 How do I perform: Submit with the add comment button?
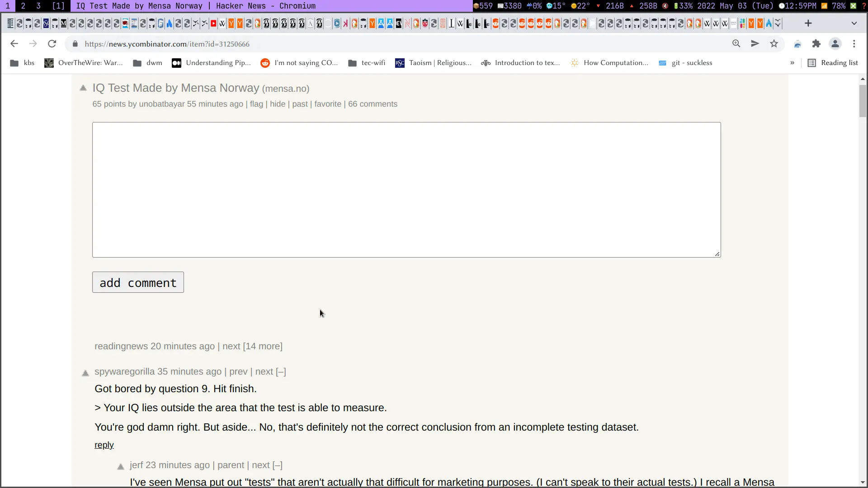(x=138, y=282)
